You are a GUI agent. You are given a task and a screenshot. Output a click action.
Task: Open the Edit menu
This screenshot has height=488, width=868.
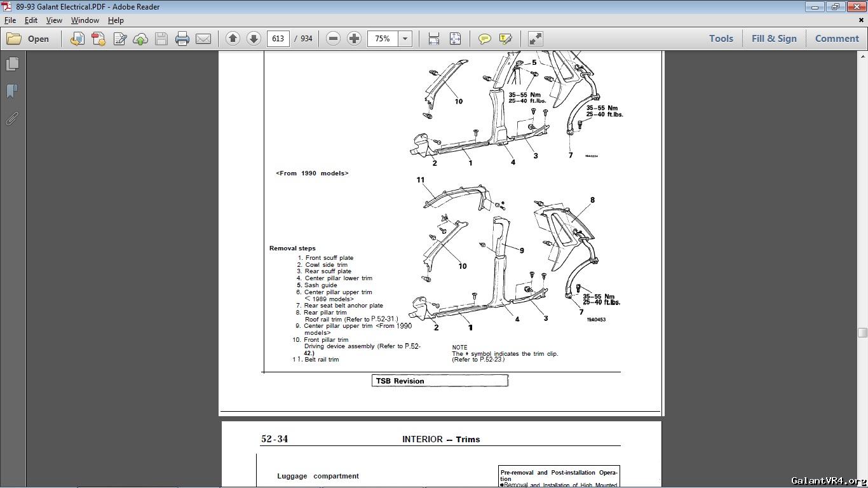pos(31,20)
